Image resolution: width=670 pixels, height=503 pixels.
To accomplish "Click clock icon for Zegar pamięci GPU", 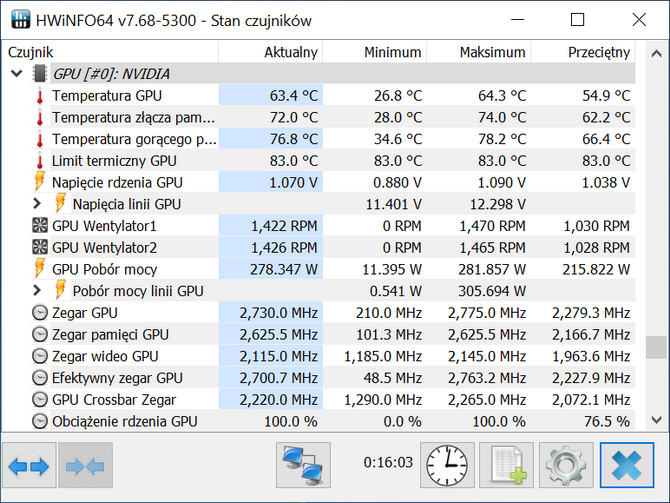I will click(x=40, y=334).
